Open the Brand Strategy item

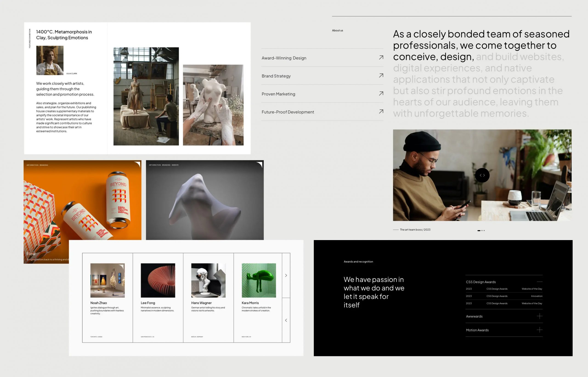click(276, 76)
